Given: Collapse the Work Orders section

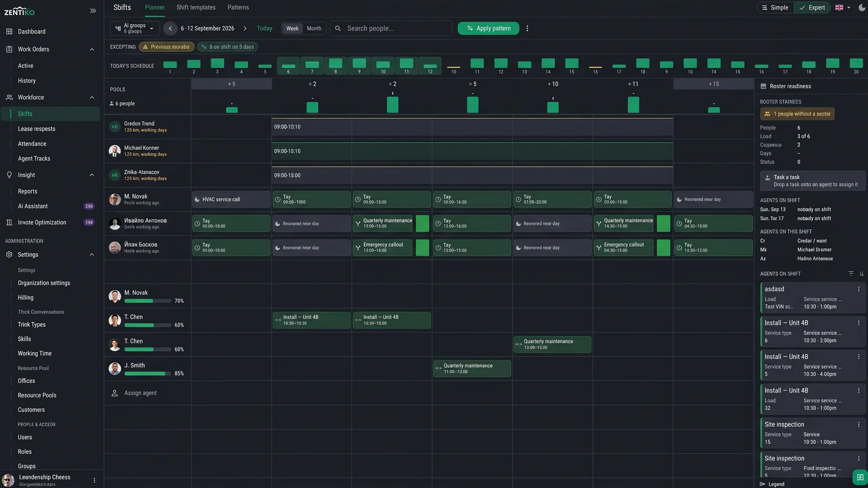Looking at the screenshot, I should pos(92,49).
